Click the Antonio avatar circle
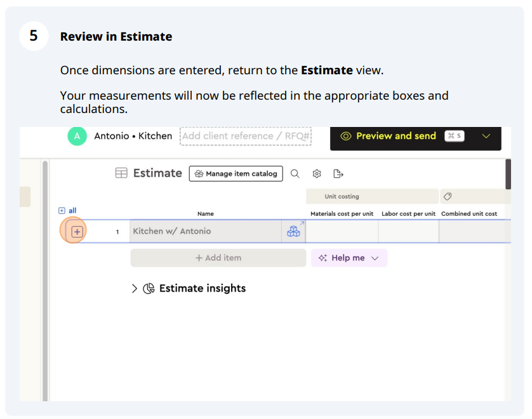532x419 pixels. pyautogui.click(x=77, y=136)
